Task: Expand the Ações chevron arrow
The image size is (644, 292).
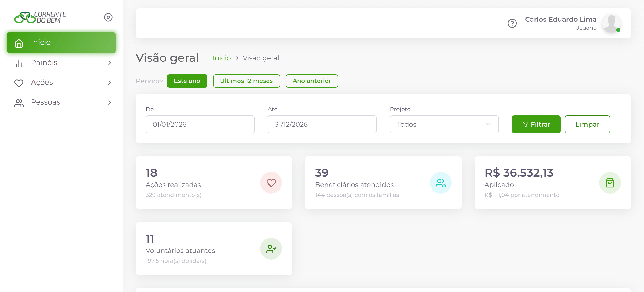Action: (x=110, y=83)
